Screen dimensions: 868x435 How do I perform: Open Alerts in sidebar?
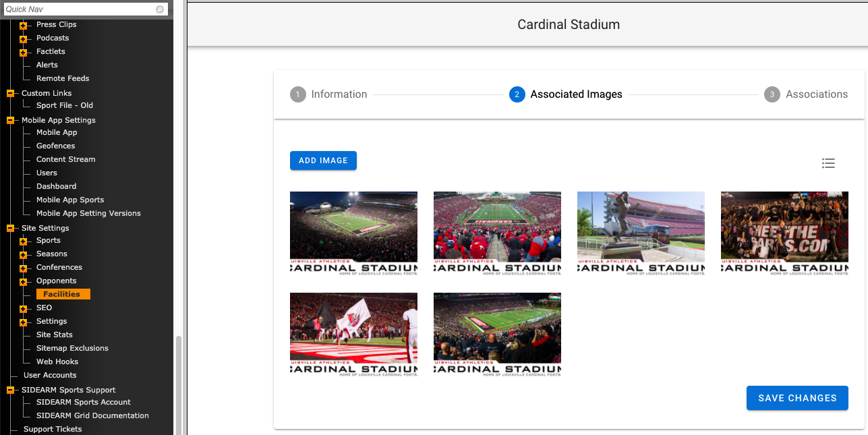47,65
